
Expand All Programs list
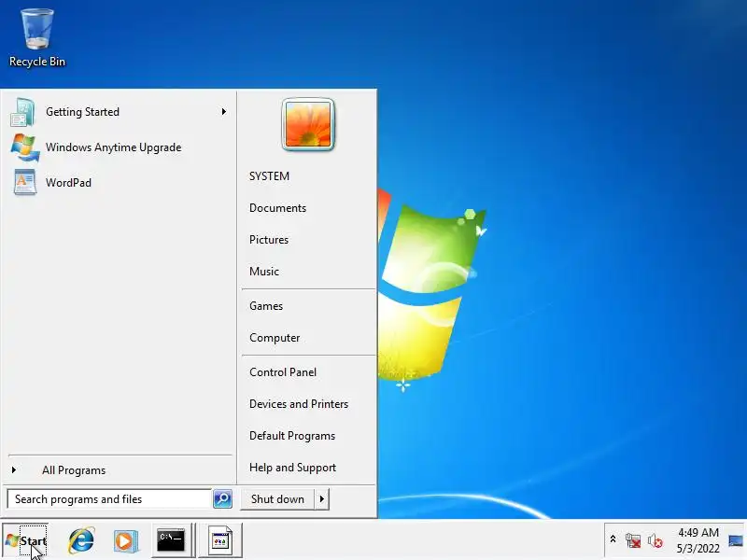74,470
